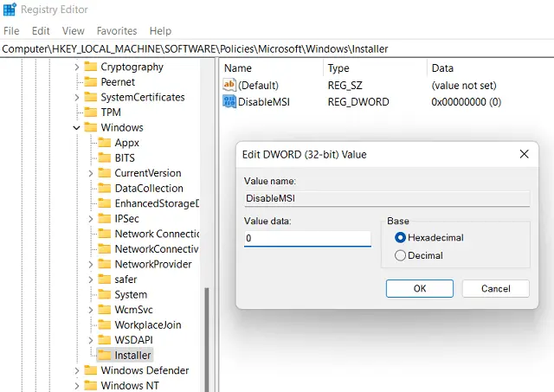
Task: Collapse the Windows tree node
Action: coord(77,128)
